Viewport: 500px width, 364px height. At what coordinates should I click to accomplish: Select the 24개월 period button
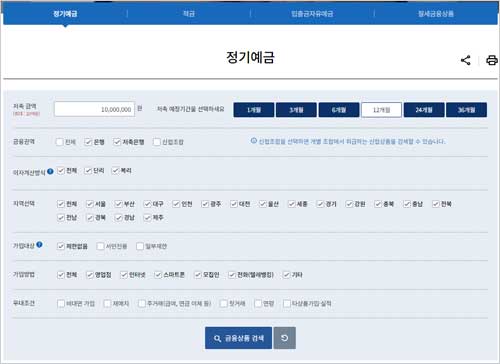click(424, 110)
